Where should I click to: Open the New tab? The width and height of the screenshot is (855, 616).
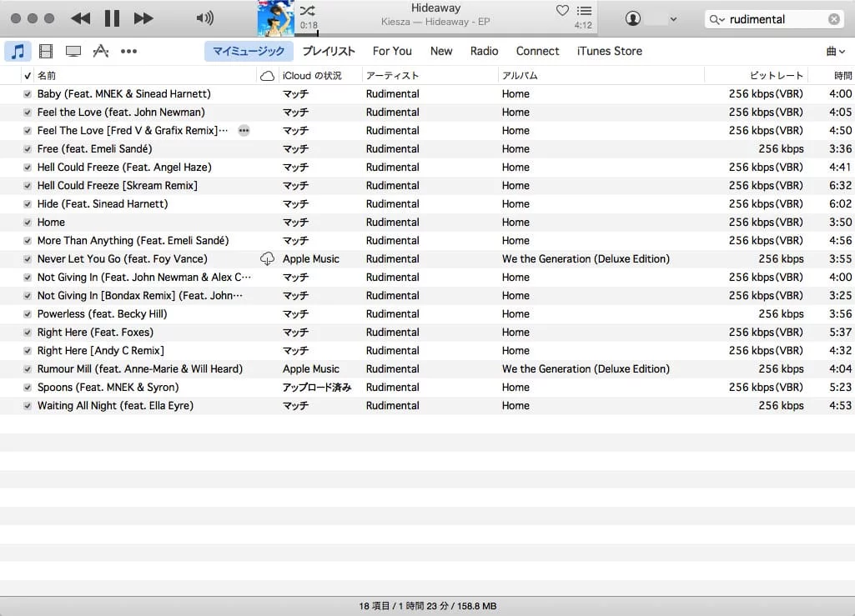tap(441, 51)
